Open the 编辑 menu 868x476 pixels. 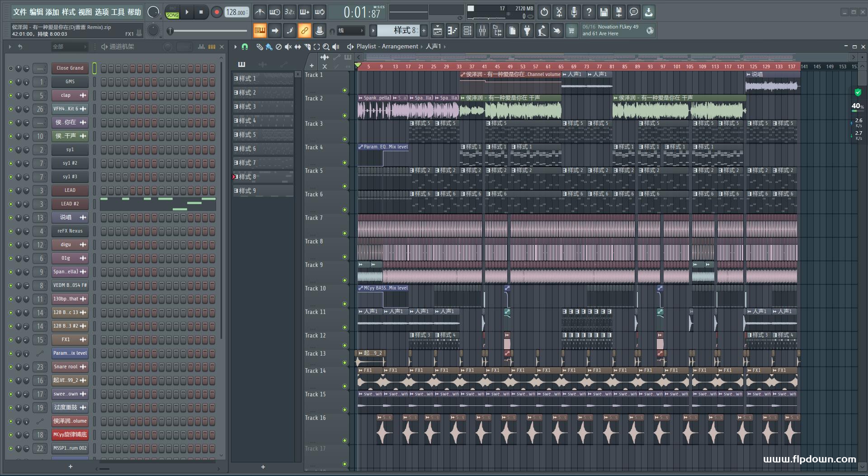coord(36,12)
